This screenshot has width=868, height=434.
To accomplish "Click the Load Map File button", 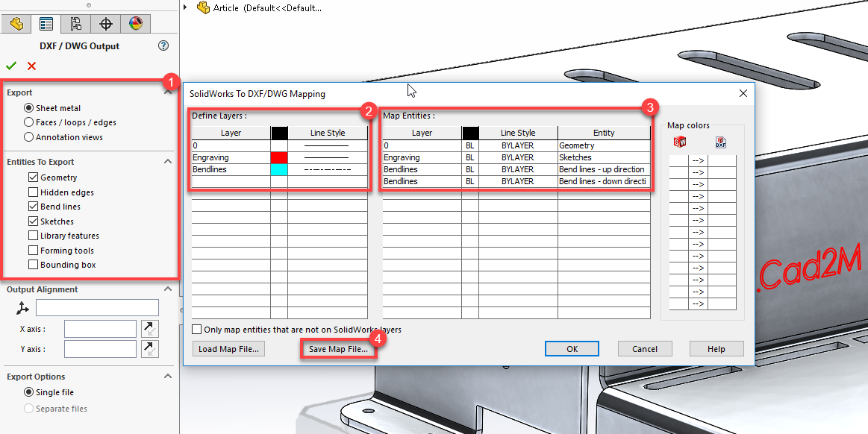I will click(228, 349).
